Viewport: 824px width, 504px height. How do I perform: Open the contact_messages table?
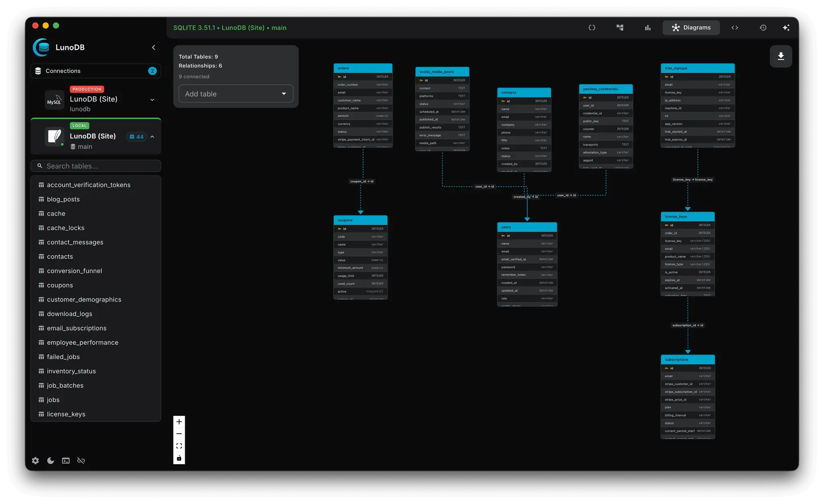[x=96, y=242]
